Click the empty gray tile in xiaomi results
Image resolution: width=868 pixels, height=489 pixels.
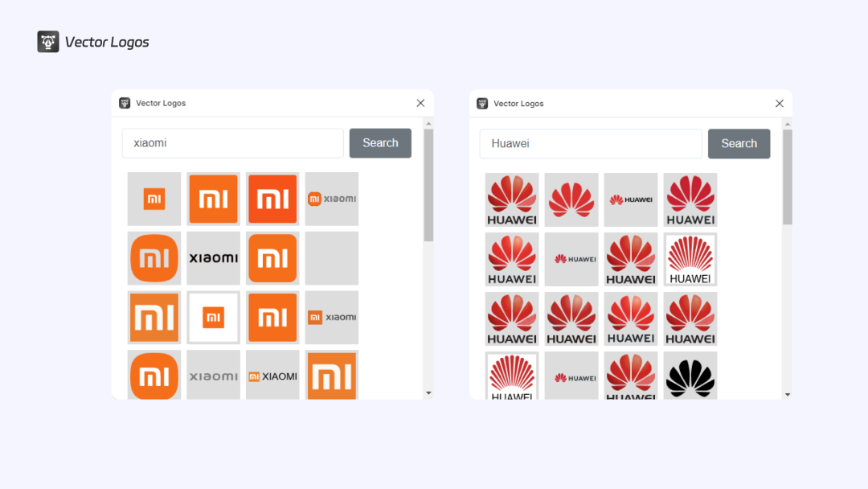click(332, 258)
